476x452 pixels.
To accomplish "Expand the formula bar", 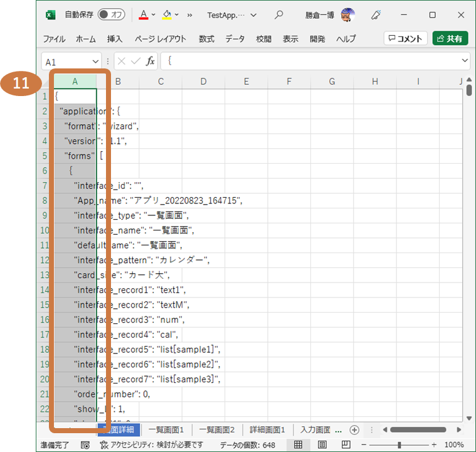I will coord(465,61).
